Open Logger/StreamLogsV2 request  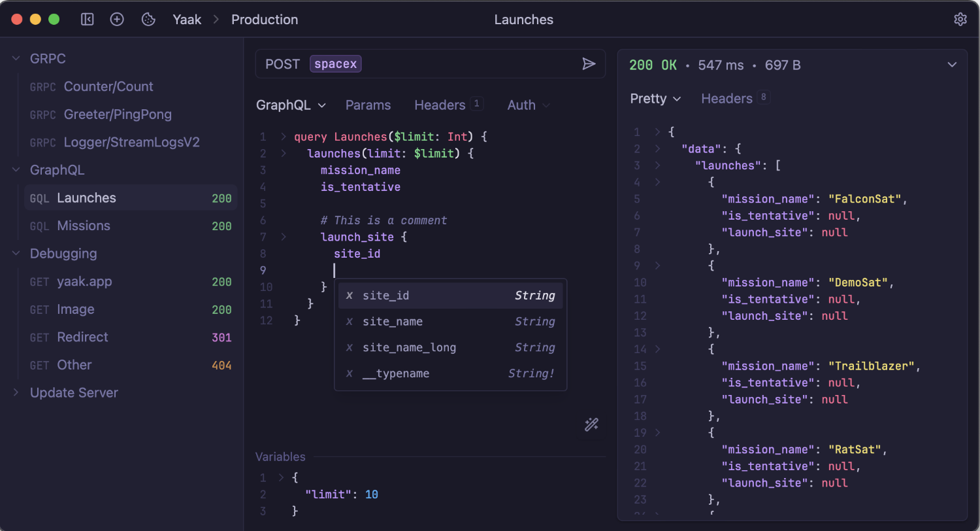131,143
